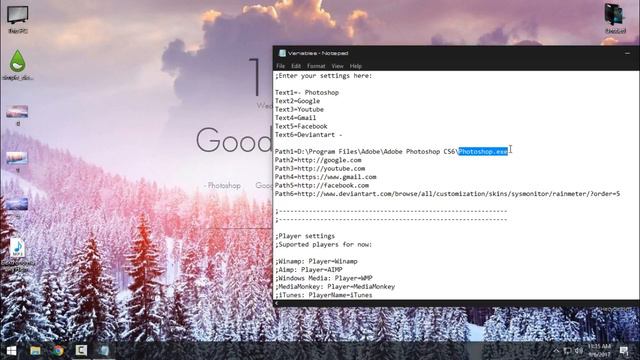Open the Recycle Bin desktop icon
This screenshot has height=360, width=640.
[615, 18]
